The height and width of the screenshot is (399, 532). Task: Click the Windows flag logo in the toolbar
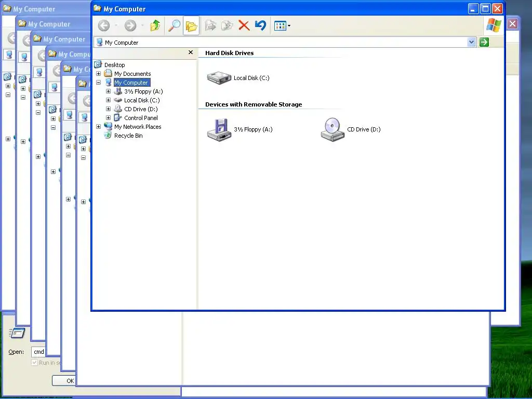[x=494, y=25]
